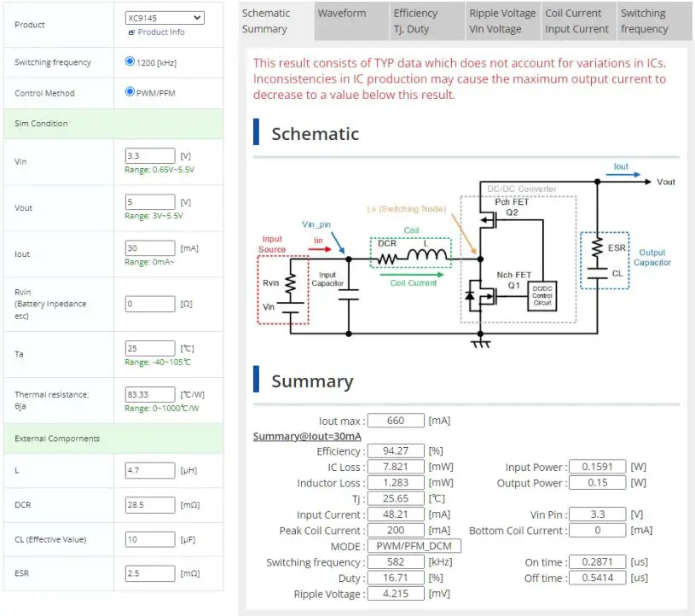This screenshot has height=616, width=695.
Task: Open the Product Info link
Action: point(160,32)
